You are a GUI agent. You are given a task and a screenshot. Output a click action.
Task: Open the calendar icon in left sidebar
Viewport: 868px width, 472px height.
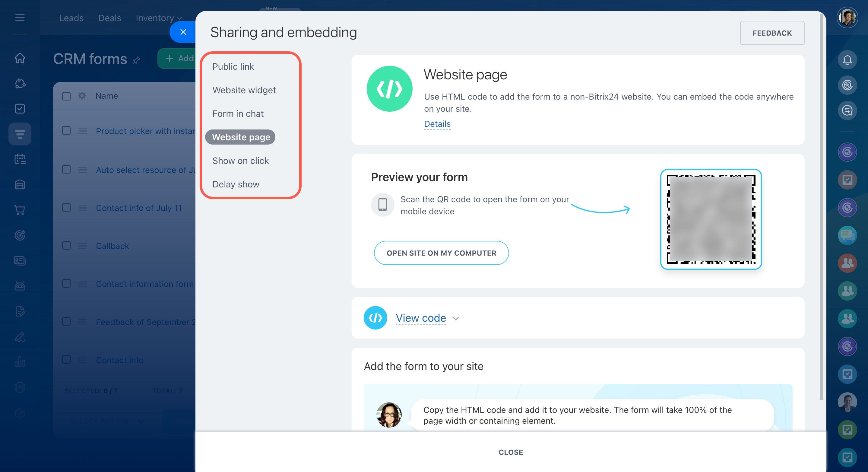click(x=20, y=159)
